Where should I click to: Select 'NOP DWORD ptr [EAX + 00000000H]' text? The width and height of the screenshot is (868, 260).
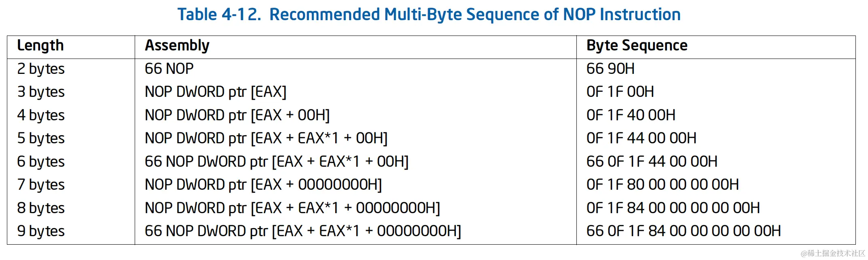[x=263, y=185]
